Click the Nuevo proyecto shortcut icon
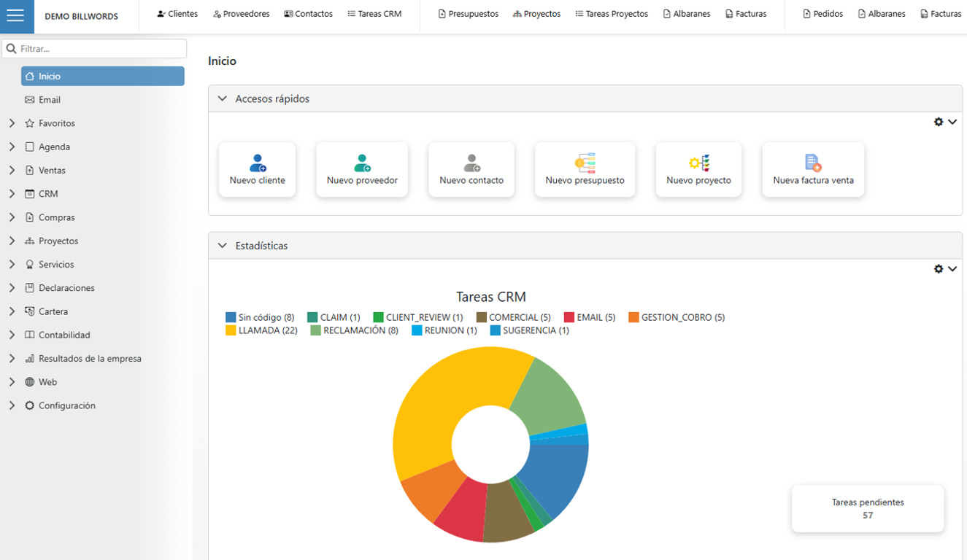 [698, 163]
